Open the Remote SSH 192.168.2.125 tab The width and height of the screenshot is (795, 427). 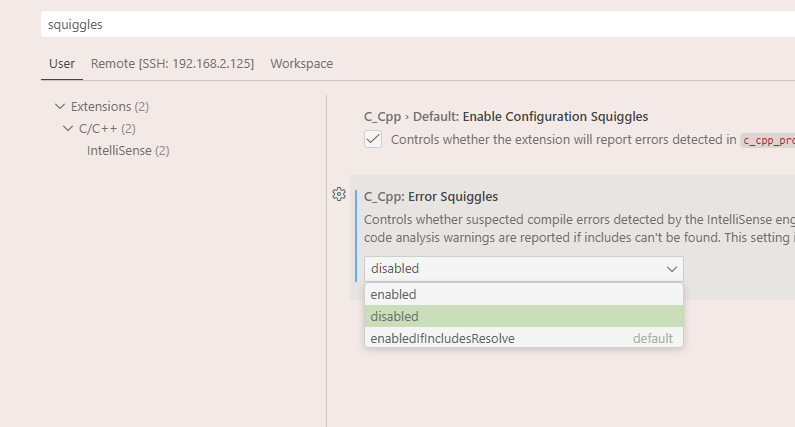172,64
